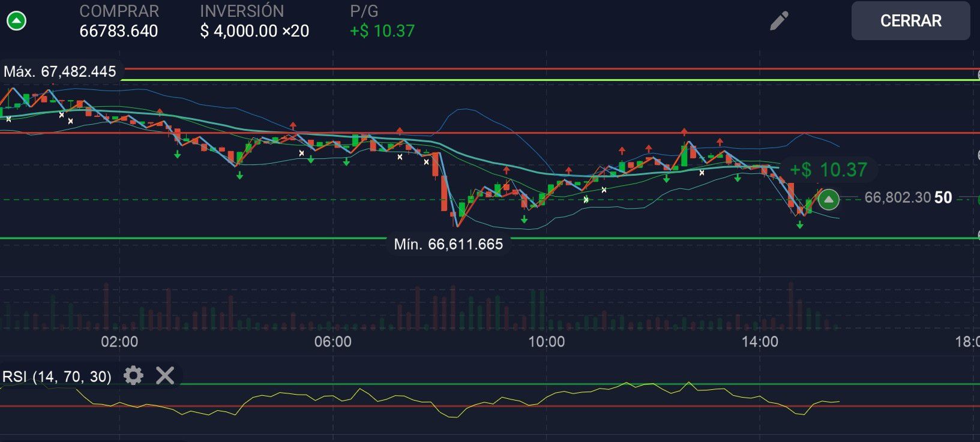
Task: Click the Mín. 66,611.665 label
Action: click(x=448, y=244)
